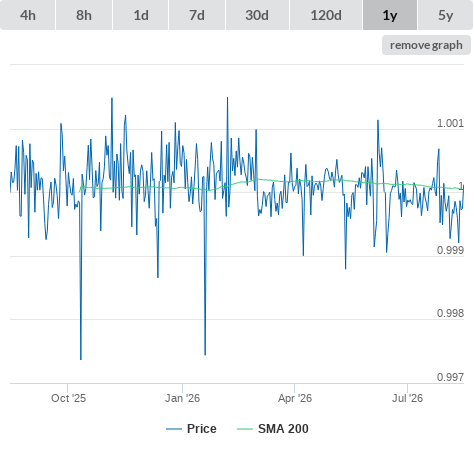The width and height of the screenshot is (474, 455).
Task: Show the 30d price range
Action: (x=257, y=15)
